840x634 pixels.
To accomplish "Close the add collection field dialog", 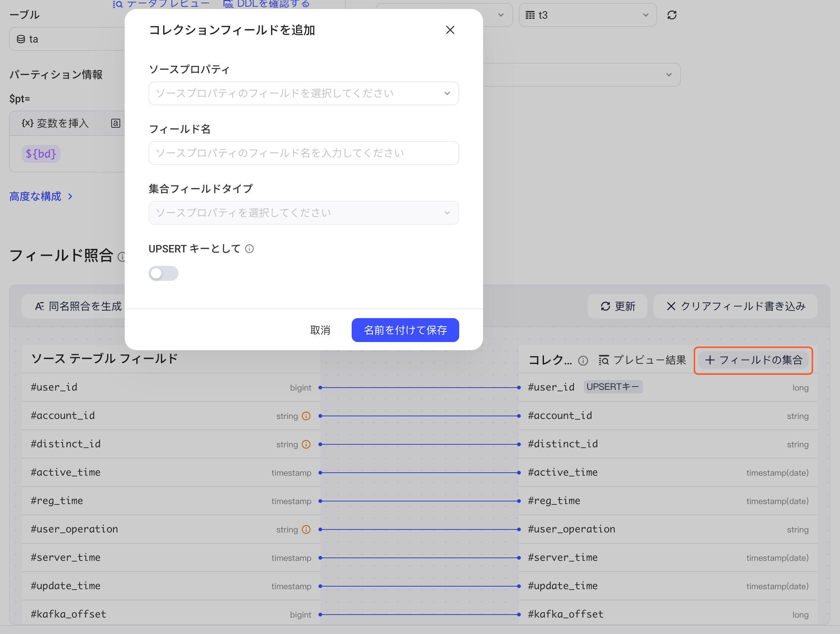I will 450,30.
